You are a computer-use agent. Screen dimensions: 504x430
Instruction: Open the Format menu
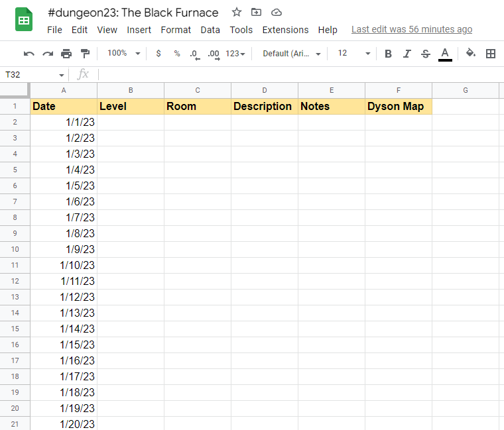(176, 30)
